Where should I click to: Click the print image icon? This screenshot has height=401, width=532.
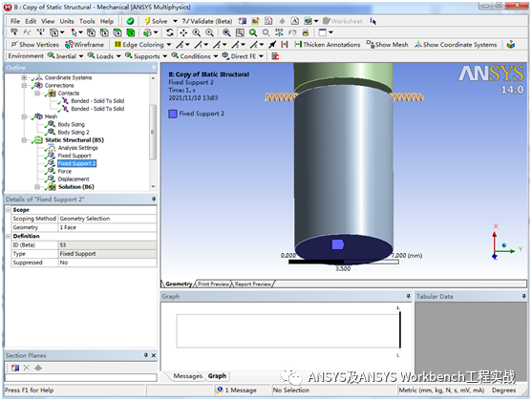(x=306, y=32)
